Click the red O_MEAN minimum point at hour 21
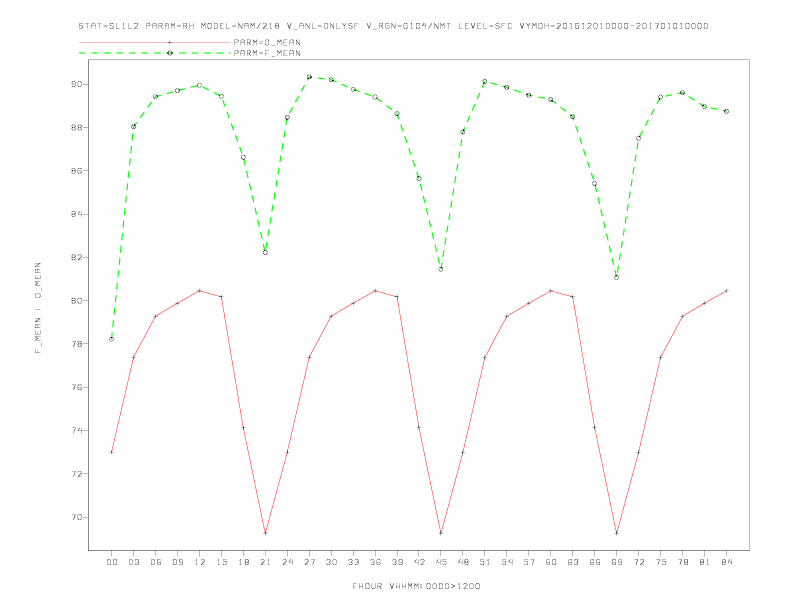 coord(265,533)
